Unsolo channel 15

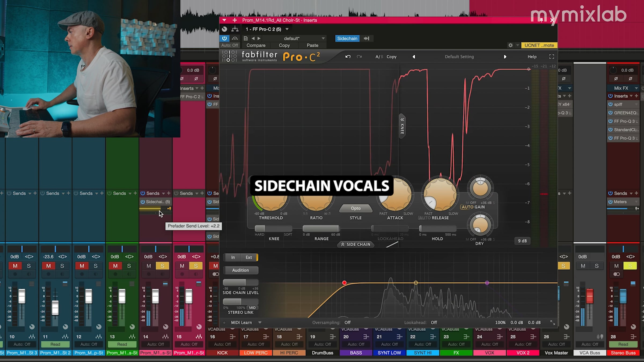coord(196,266)
